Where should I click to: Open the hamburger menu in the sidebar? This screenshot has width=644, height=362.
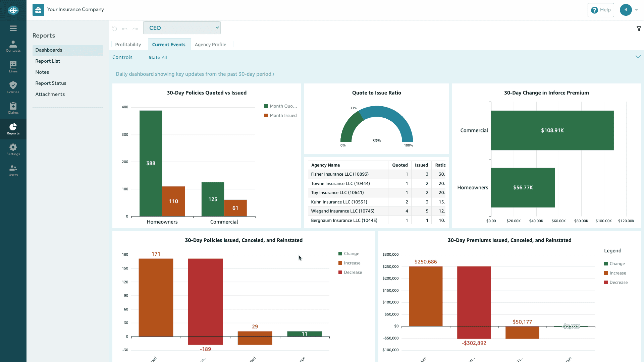13,28
